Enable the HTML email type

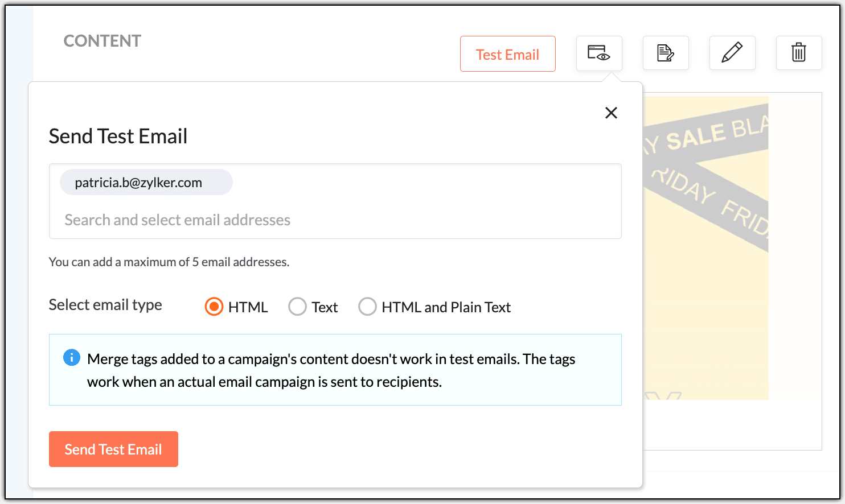(x=214, y=306)
